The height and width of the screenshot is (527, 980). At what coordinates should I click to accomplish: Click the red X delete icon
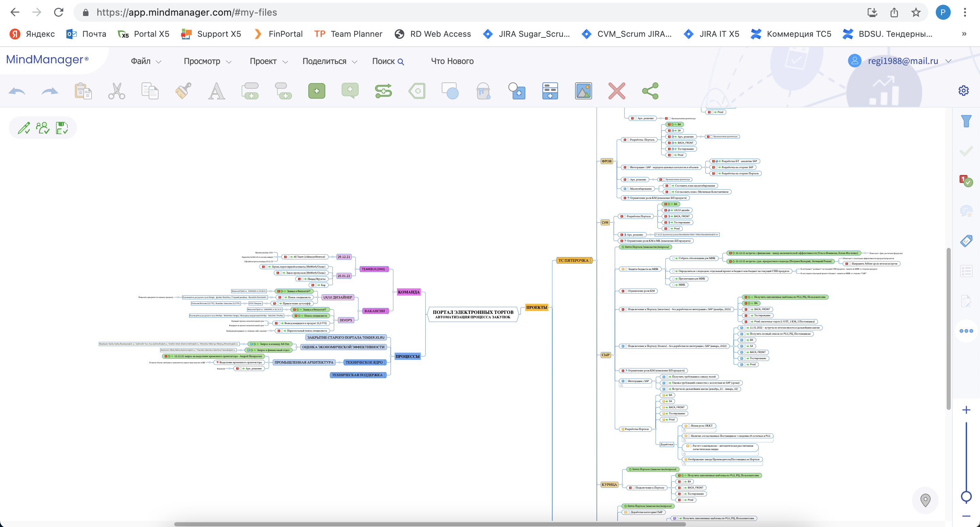point(616,91)
